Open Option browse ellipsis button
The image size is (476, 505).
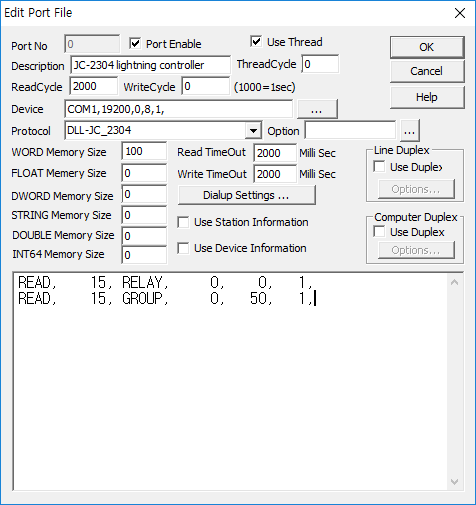[410, 131]
